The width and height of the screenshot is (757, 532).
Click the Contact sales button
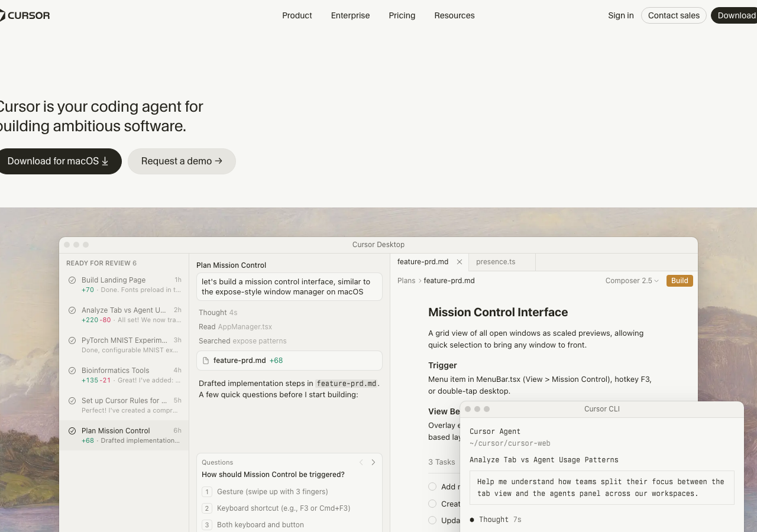[x=674, y=15]
